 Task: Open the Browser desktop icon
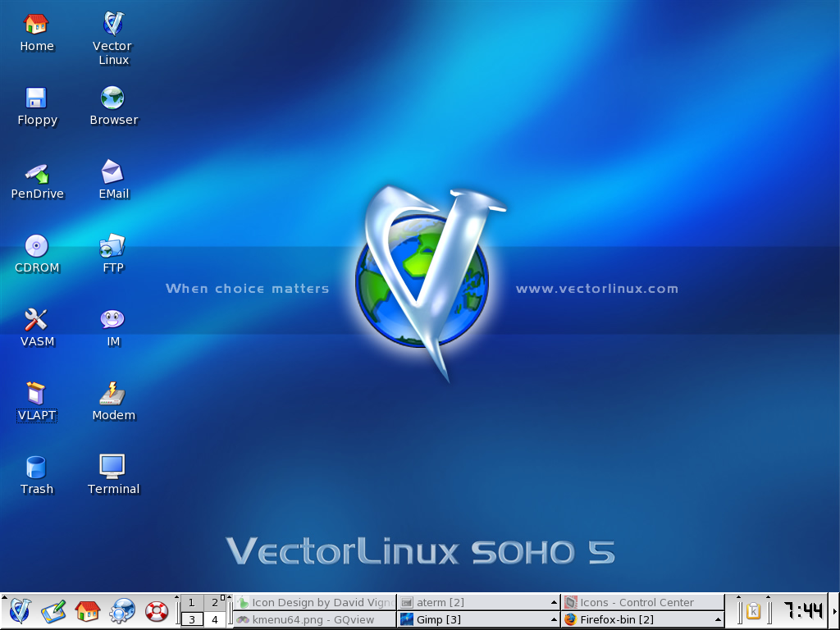[x=113, y=98]
